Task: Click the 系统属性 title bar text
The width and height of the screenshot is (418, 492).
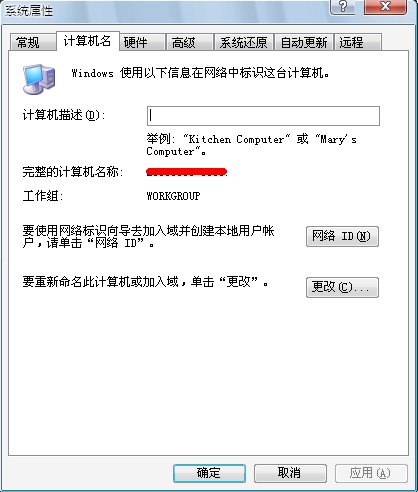Action: click(x=29, y=11)
